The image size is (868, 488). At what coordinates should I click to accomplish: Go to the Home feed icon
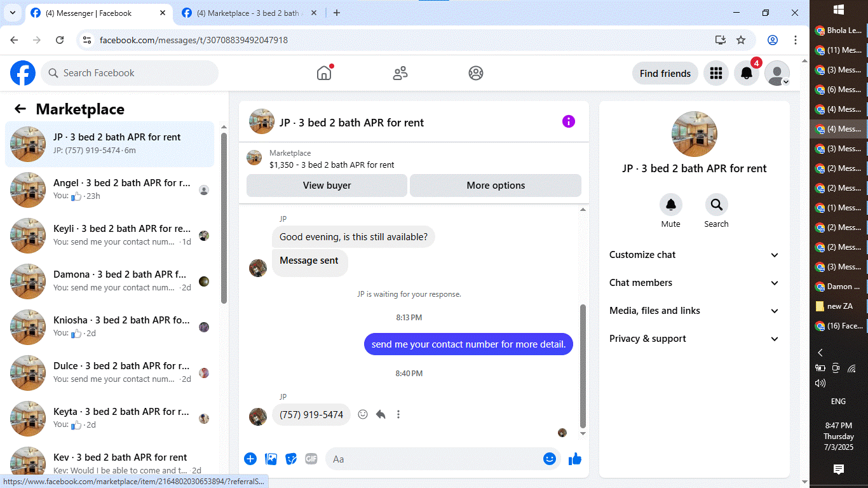324,73
